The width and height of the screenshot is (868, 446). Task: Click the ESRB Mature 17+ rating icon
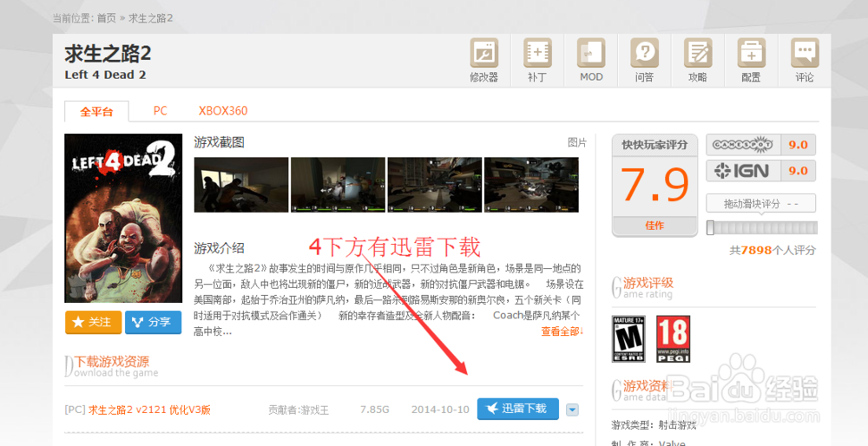tap(628, 338)
